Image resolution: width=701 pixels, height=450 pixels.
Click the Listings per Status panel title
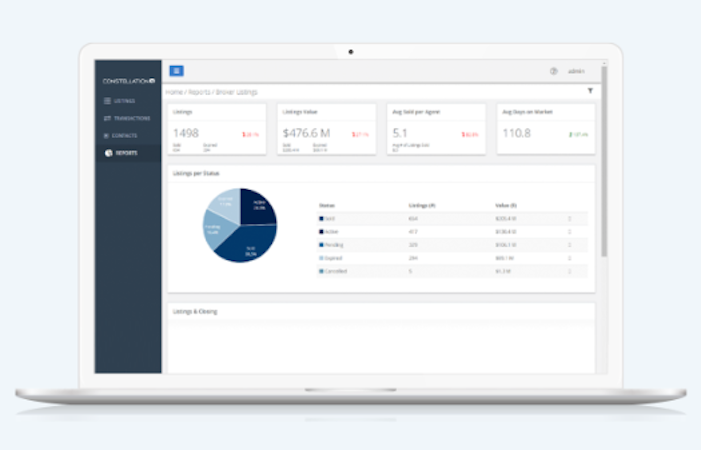pos(196,173)
